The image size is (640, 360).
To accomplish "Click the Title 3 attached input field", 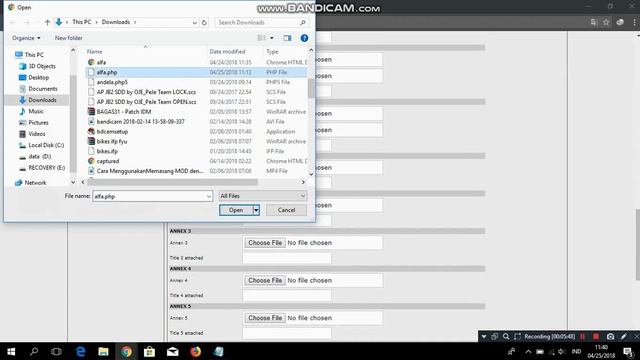I will tap(287, 258).
